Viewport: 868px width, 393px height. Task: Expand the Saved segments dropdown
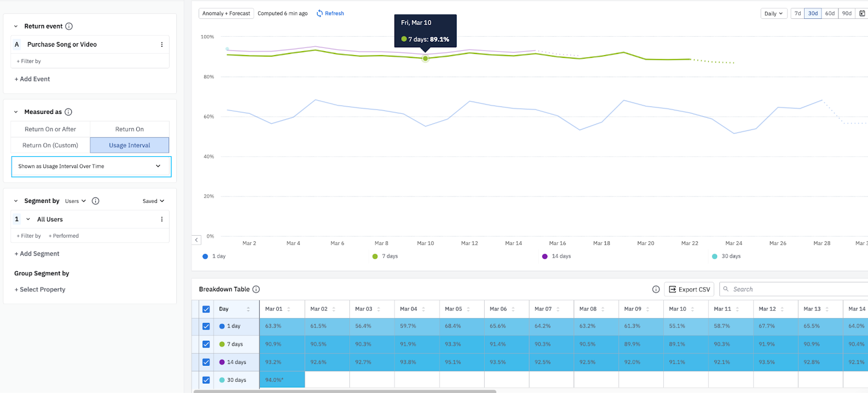(154, 201)
